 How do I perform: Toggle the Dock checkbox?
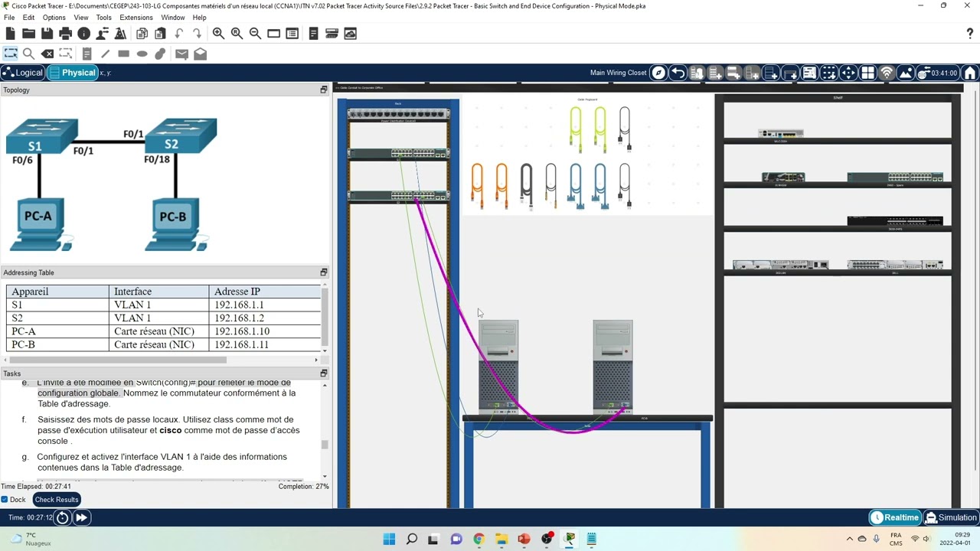point(5,500)
